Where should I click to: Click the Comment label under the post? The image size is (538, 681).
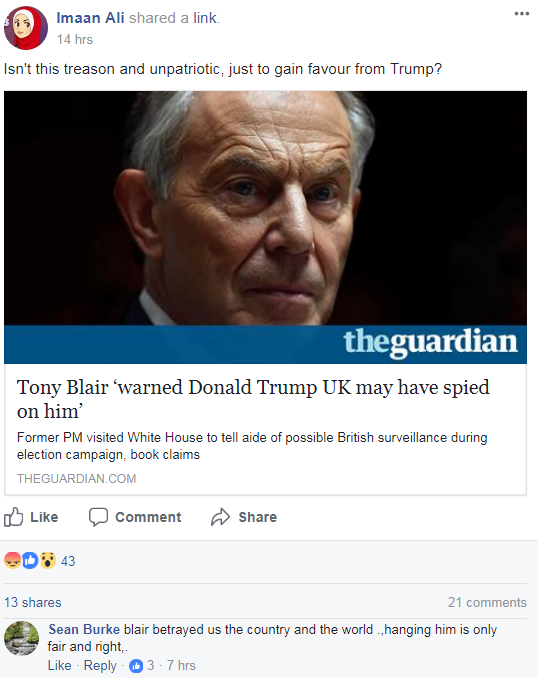click(x=148, y=517)
